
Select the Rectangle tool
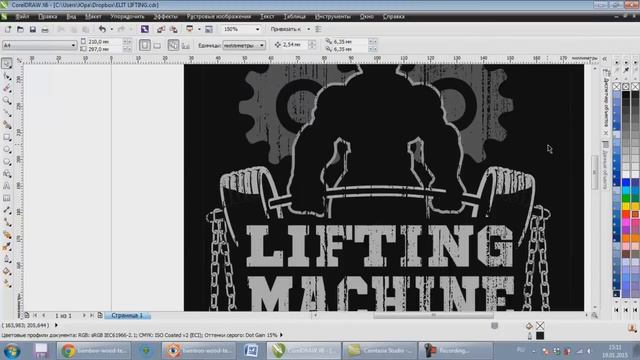(x=7, y=137)
